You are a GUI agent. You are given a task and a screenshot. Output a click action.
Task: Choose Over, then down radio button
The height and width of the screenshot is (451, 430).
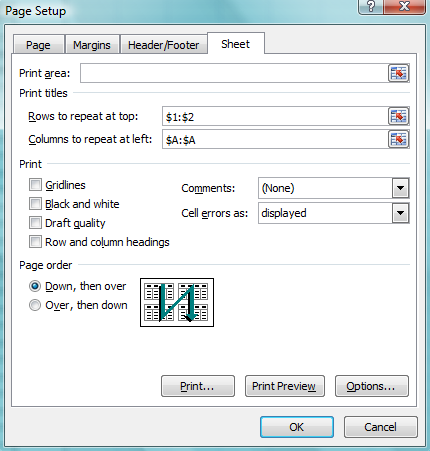click(x=35, y=305)
